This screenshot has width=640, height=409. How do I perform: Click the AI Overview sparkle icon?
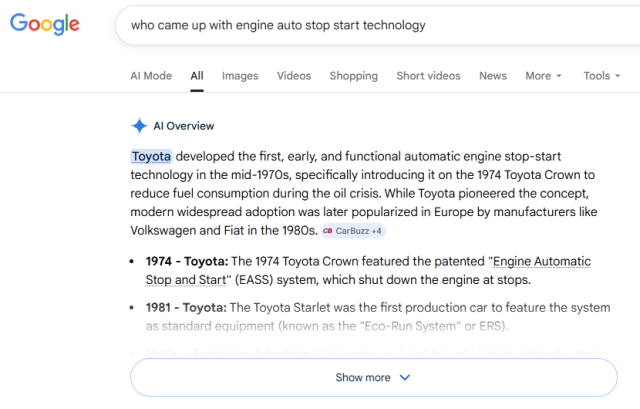tap(139, 126)
